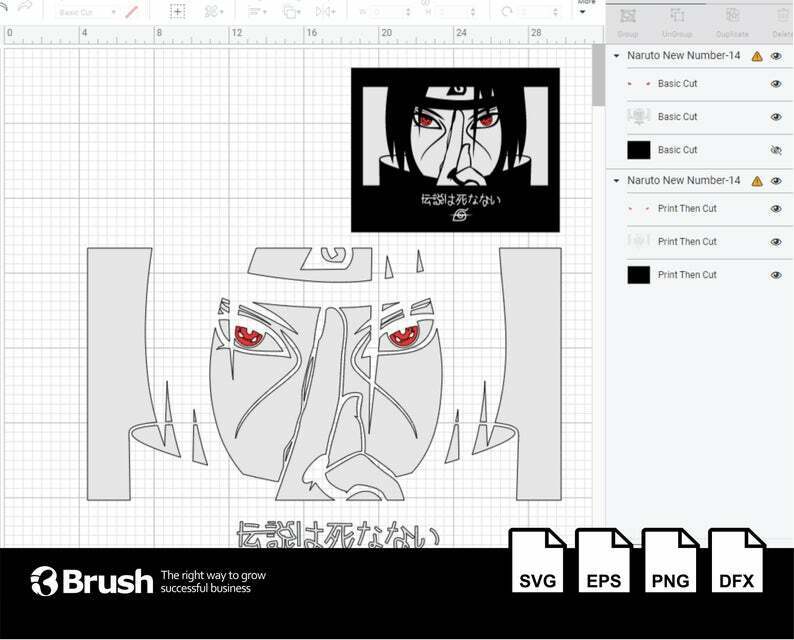Hide the Basic Cut layer with red dots thumbnail
The image size is (794, 640).
pyautogui.click(x=776, y=84)
